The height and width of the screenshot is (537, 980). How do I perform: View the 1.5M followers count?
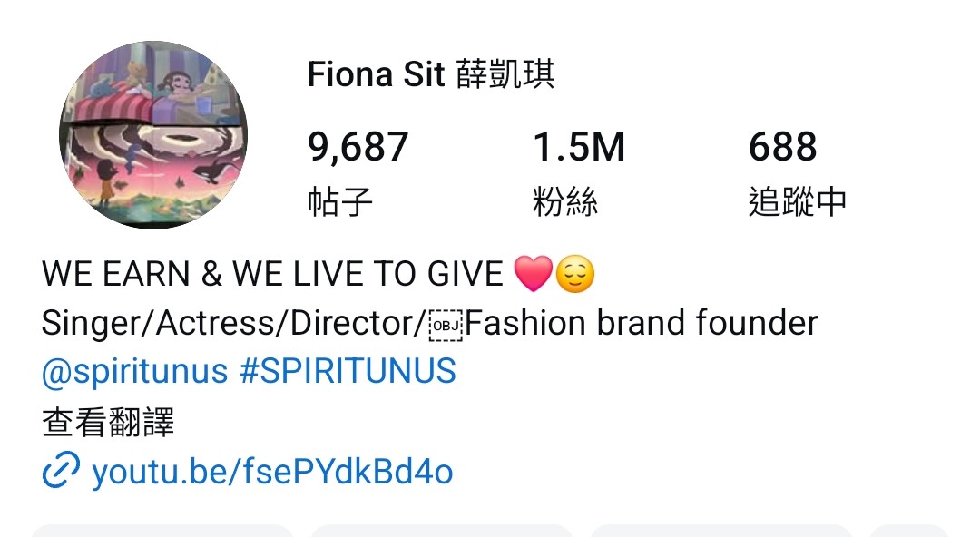tap(579, 147)
